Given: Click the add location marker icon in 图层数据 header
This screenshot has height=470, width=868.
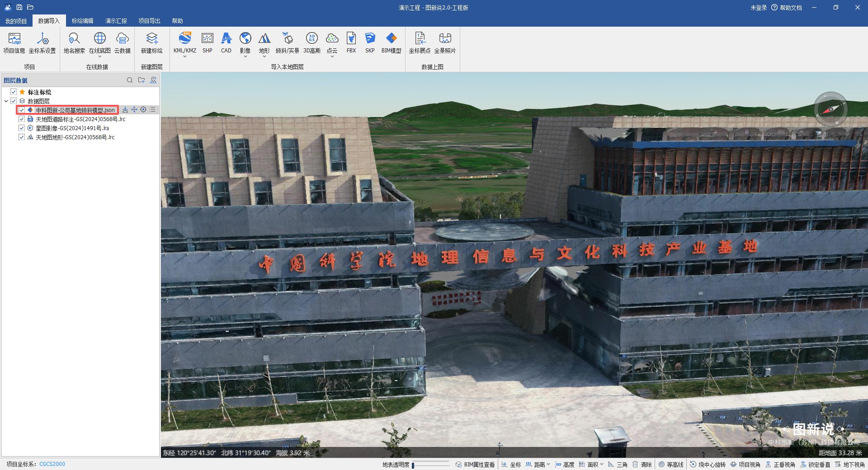Looking at the screenshot, I should [x=153, y=80].
